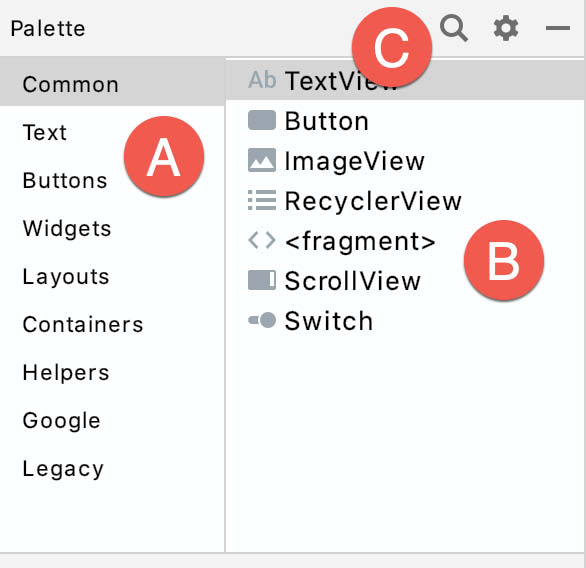Click the Switch toggle icon
The image size is (586, 568).
click(x=262, y=320)
